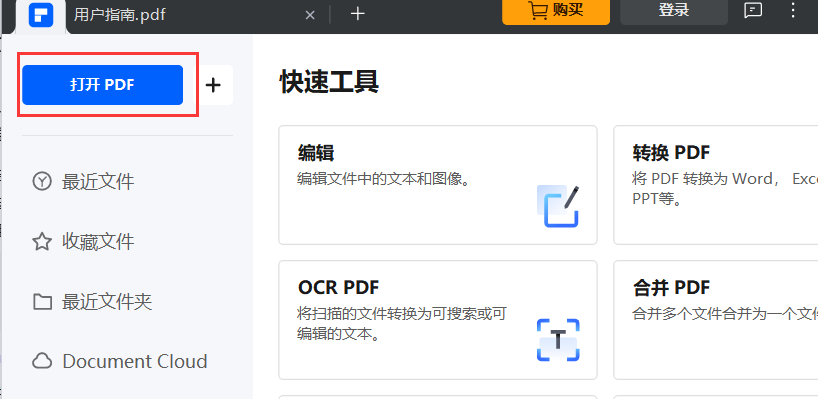Click the star icon next to 收藏文件
The width and height of the screenshot is (818, 399).
click(42, 241)
